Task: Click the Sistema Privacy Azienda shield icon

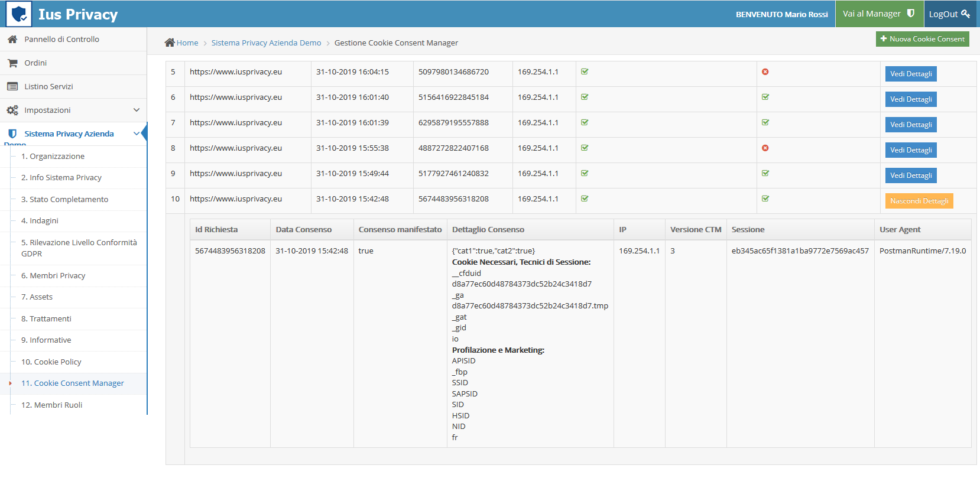Action: tap(12, 134)
